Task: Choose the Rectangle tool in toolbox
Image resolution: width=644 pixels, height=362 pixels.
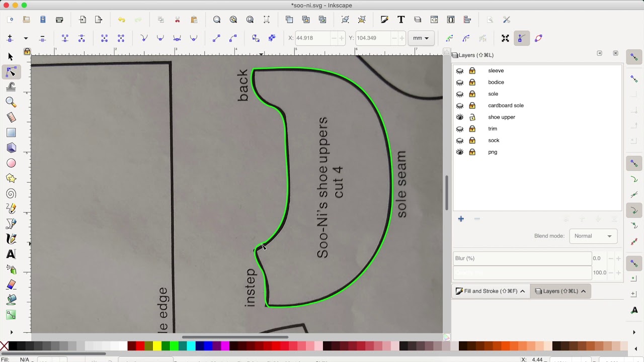Action: 11,133
